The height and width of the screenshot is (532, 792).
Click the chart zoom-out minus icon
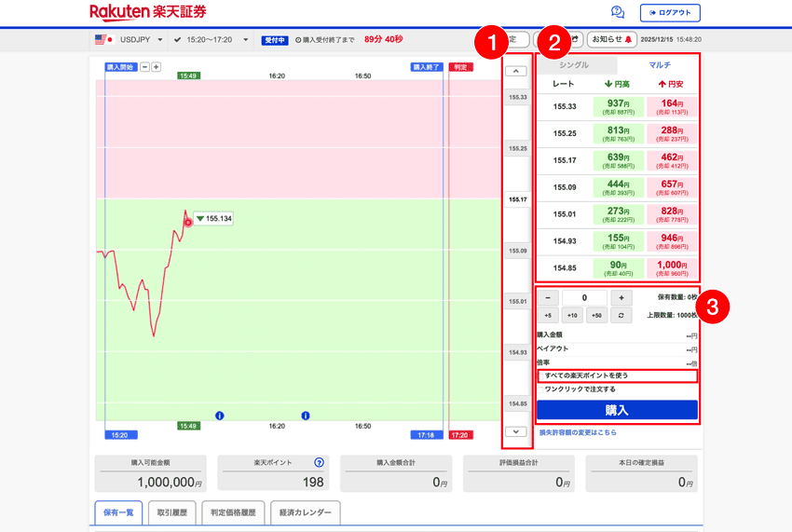pyautogui.click(x=145, y=67)
